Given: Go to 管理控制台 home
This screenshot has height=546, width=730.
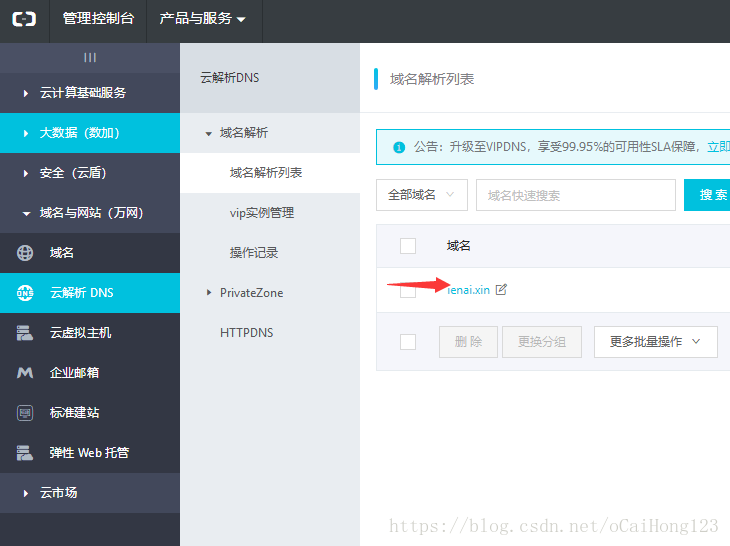Looking at the screenshot, I should (x=98, y=19).
